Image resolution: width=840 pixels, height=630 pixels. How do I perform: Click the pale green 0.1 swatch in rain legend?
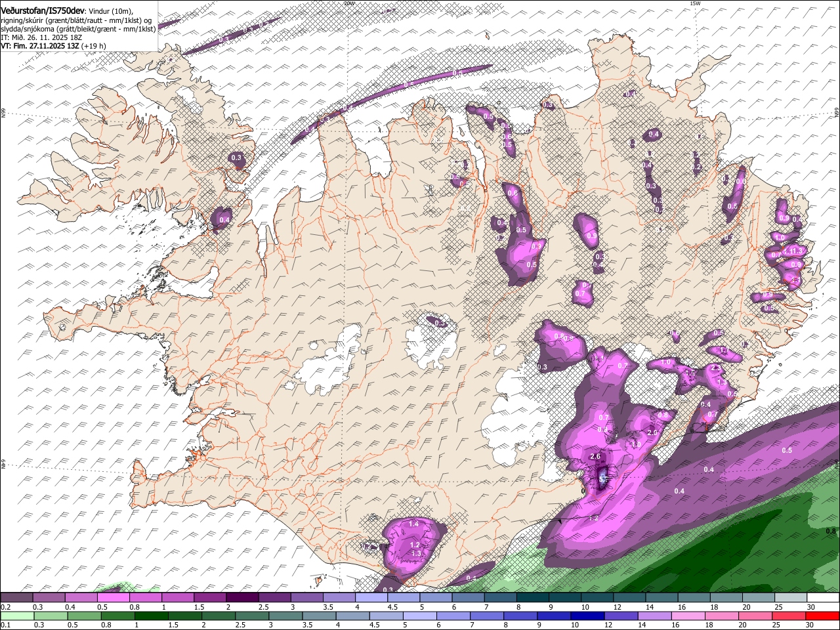17,616
